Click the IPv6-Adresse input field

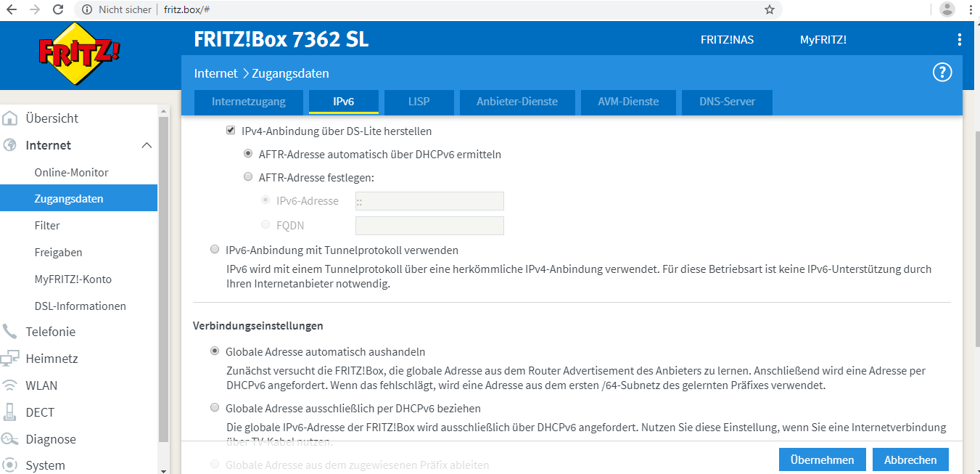coord(429,201)
